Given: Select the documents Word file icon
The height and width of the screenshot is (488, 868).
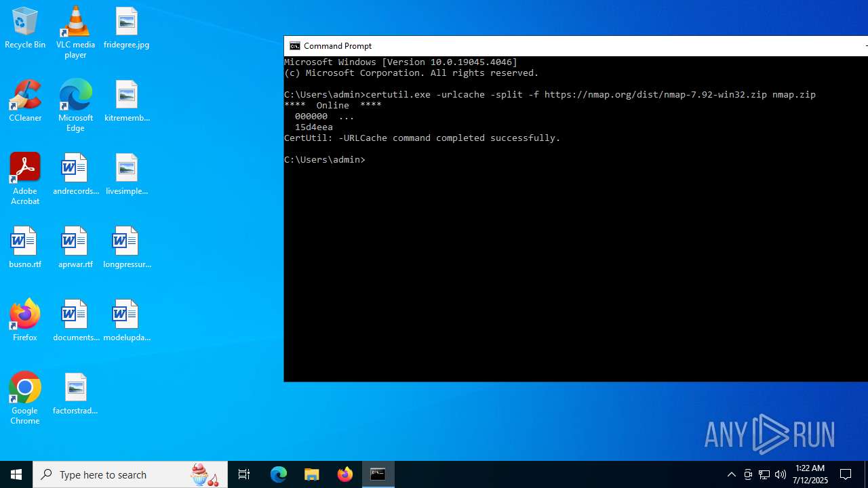Looking at the screenshot, I should (75, 321).
